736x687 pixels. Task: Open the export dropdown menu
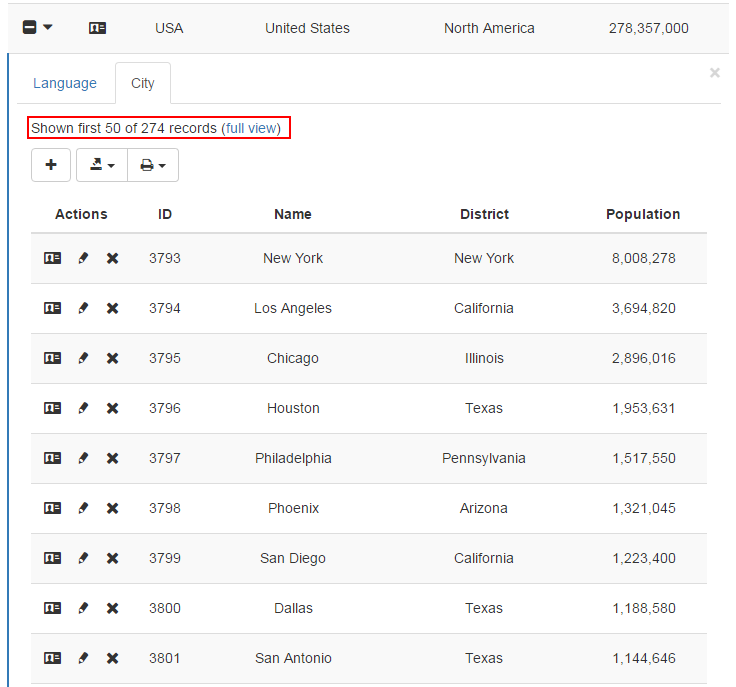coord(102,165)
